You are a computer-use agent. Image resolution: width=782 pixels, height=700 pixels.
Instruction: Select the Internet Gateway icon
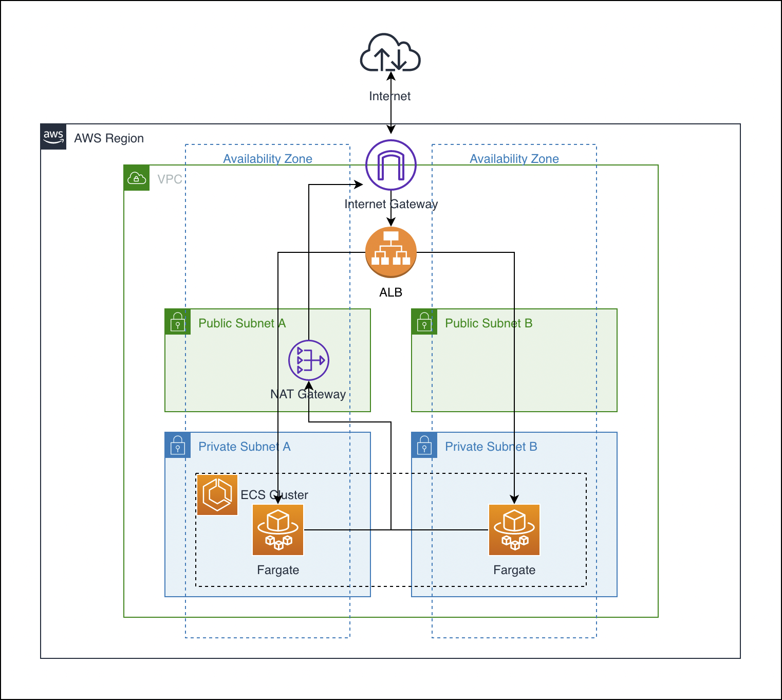point(391,165)
